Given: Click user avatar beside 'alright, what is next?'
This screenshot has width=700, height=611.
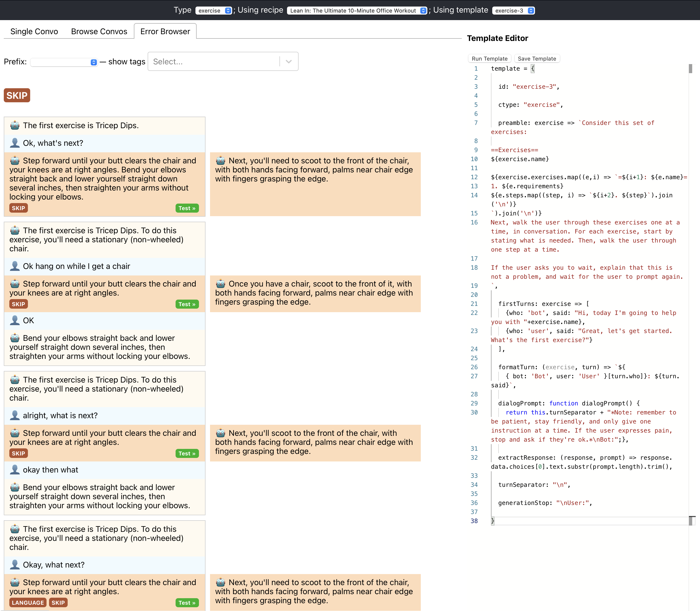Looking at the screenshot, I should 15,415.
